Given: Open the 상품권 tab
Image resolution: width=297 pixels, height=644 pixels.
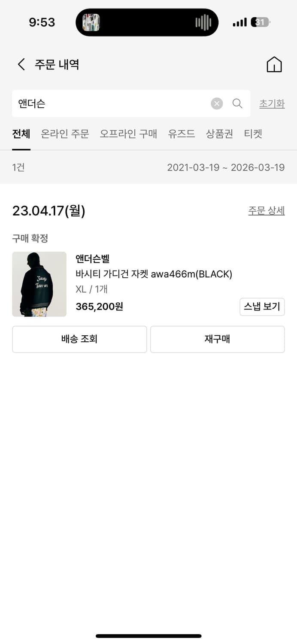Looking at the screenshot, I should (219, 134).
